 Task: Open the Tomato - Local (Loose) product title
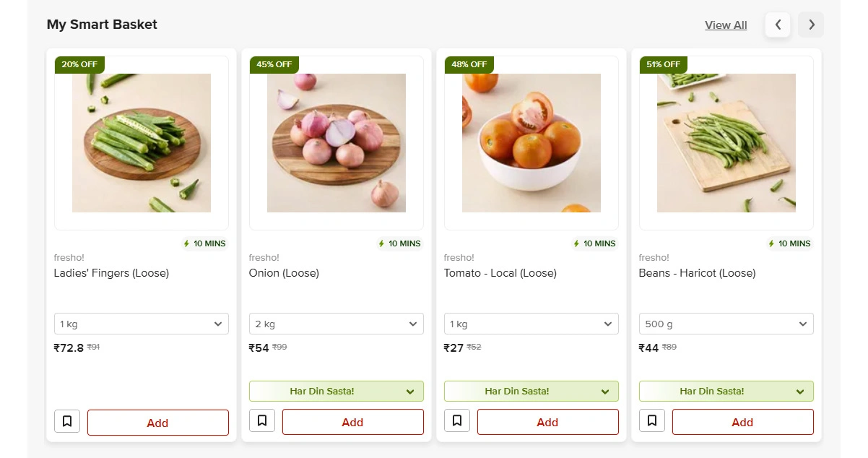pyautogui.click(x=500, y=273)
